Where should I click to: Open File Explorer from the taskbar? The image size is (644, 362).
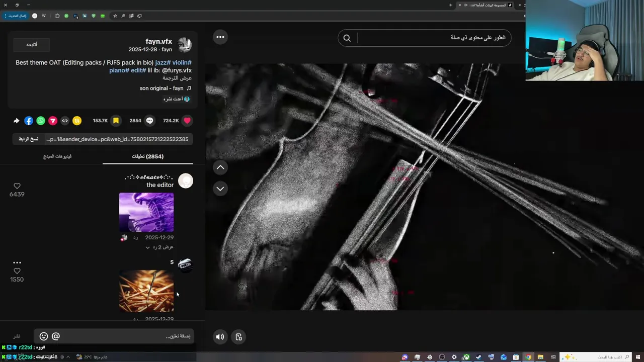click(540, 357)
